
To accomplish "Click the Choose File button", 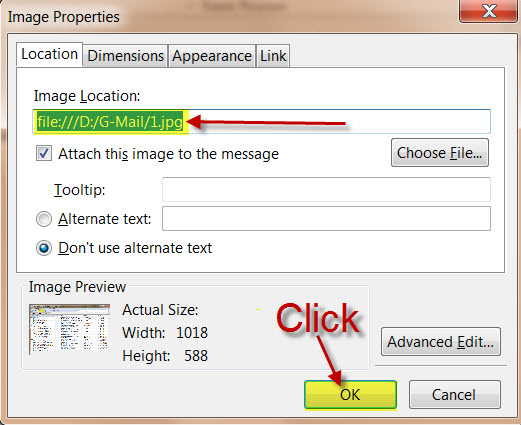I will coord(440,153).
